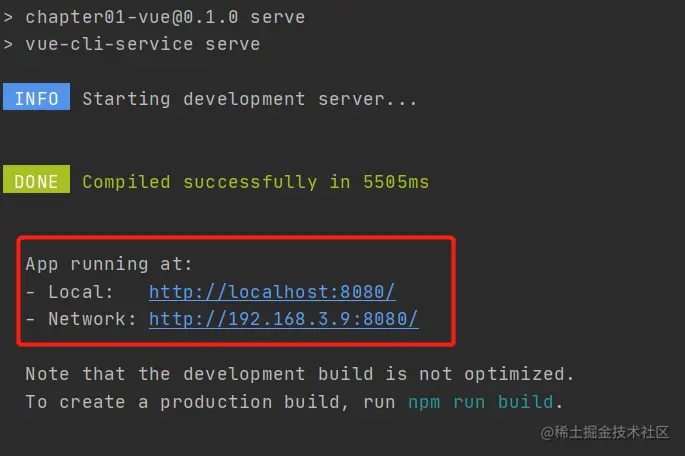Click the blue INFO badge
Viewport: 685px width, 456px height.
coord(36,97)
